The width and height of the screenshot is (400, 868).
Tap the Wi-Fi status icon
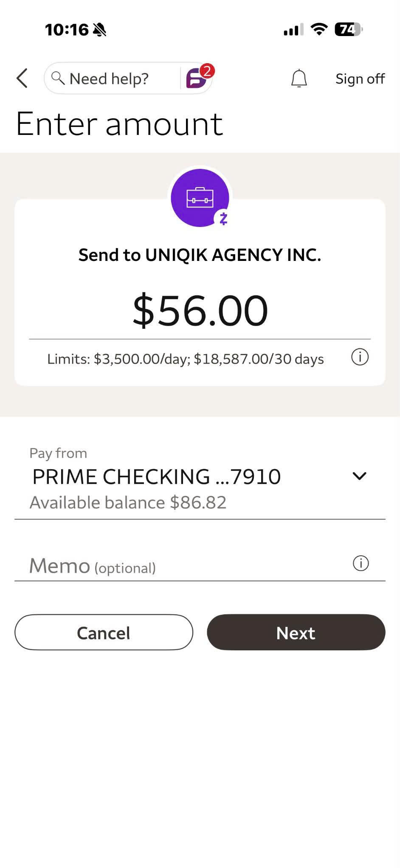[319, 29]
